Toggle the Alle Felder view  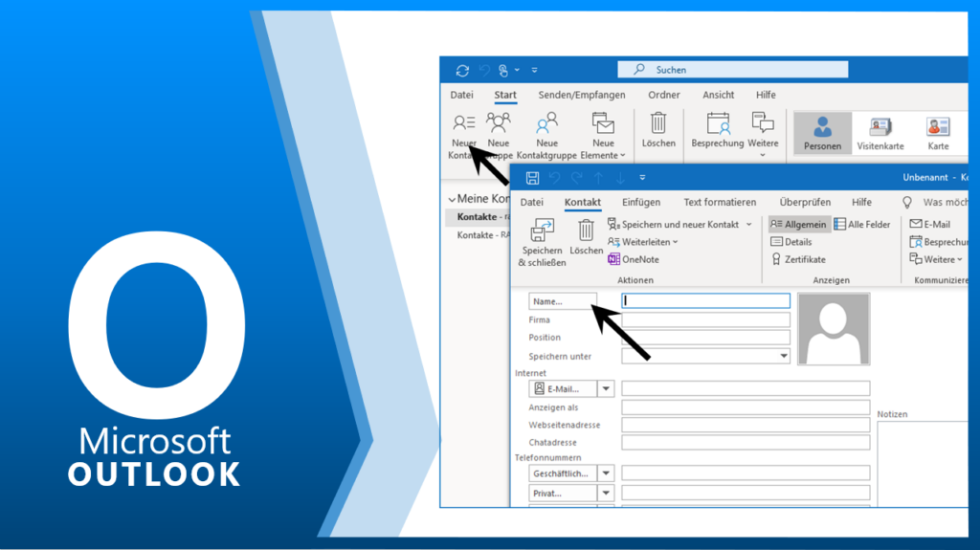coord(862,224)
